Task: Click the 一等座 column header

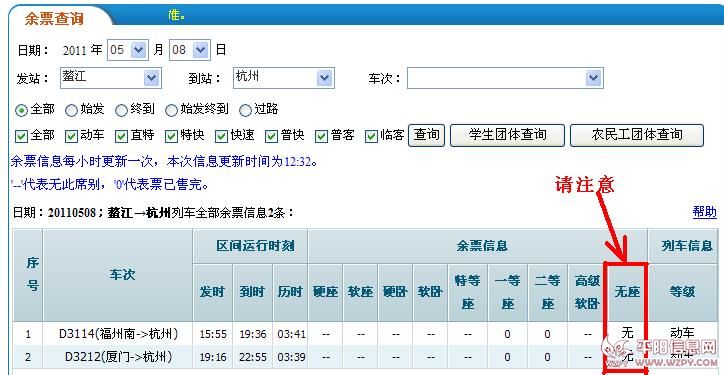Action: click(x=508, y=292)
